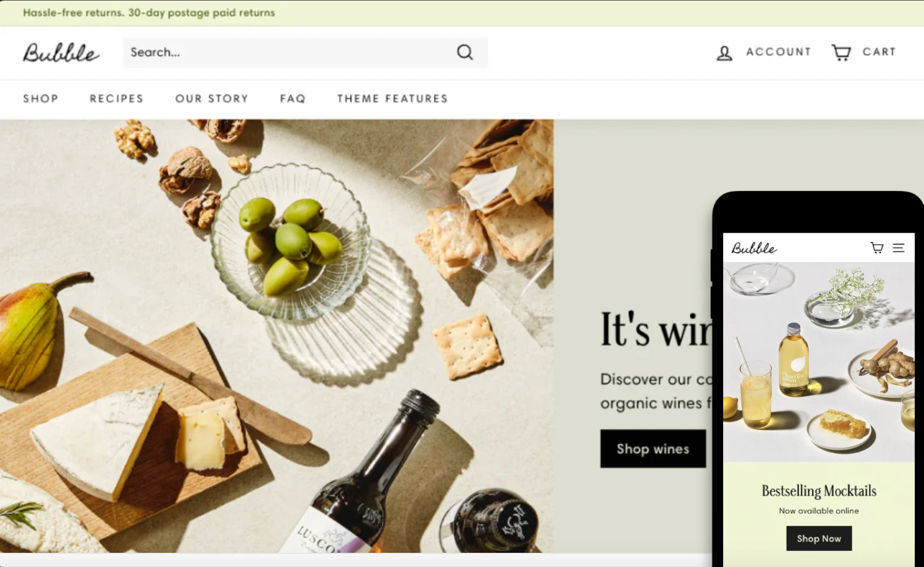
Task: Click the Shop wines button
Action: coord(653,449)
